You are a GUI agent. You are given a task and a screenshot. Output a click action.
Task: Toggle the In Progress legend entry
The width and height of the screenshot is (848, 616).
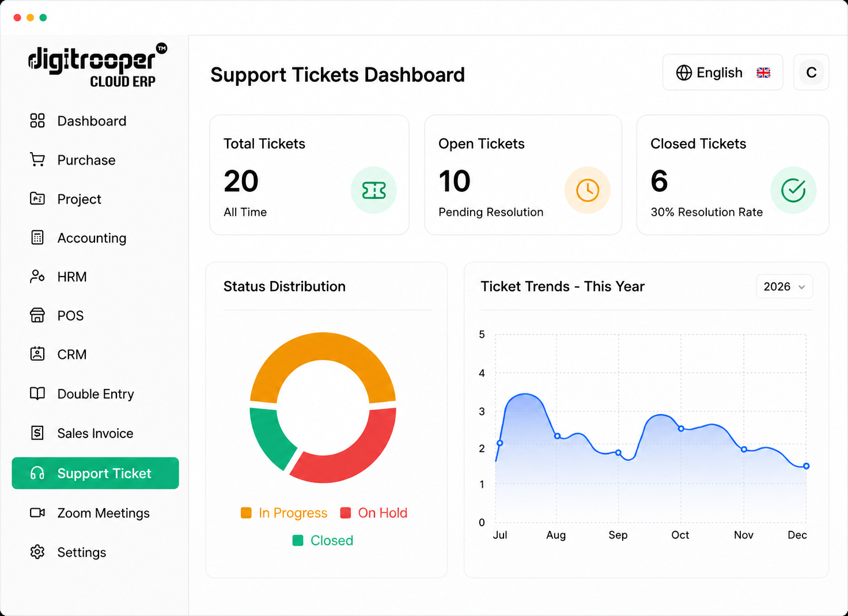pos(284,513)
